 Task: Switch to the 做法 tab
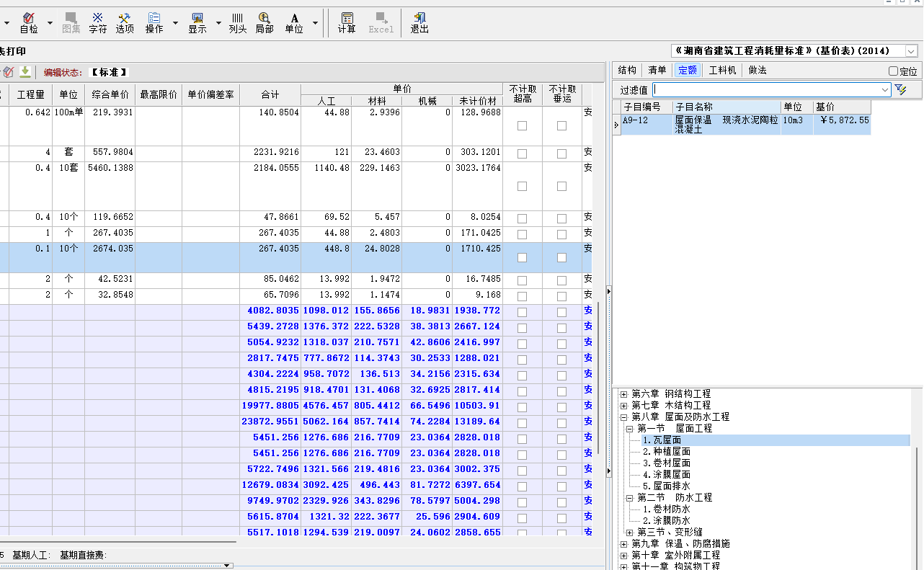758,70
